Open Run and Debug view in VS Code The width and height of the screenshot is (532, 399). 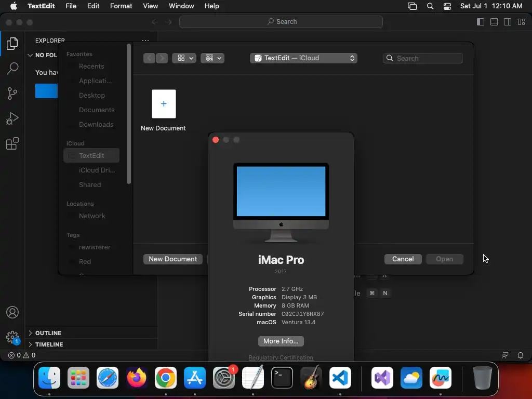coord(12,118)
